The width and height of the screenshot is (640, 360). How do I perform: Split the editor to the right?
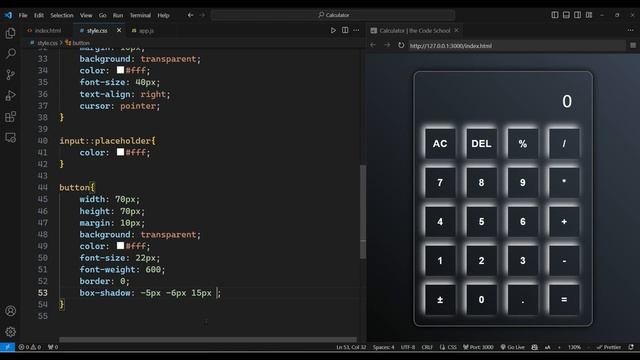(x=345, y=30)
